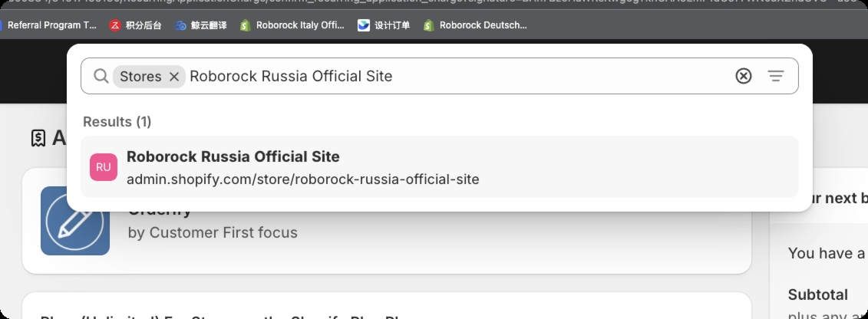Select the Roborock Russia Official Site result
Screen dimensions: 868x319
[x=440, y=167]
